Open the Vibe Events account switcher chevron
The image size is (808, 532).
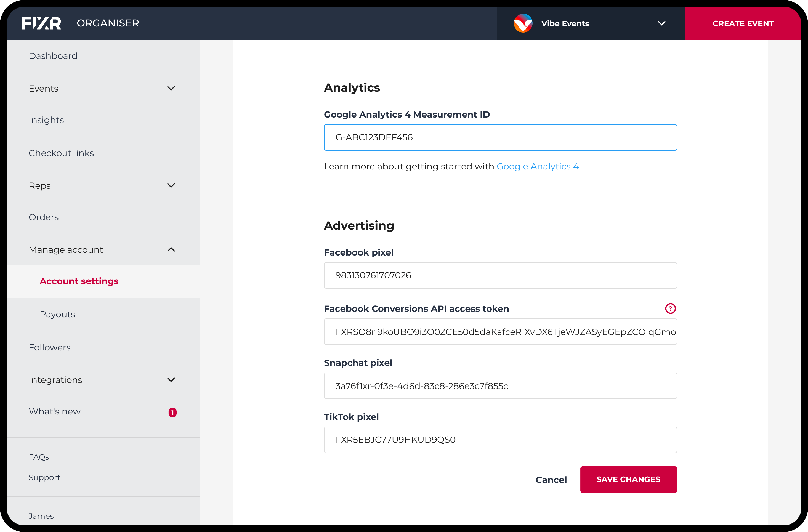[x=661, y=23]
